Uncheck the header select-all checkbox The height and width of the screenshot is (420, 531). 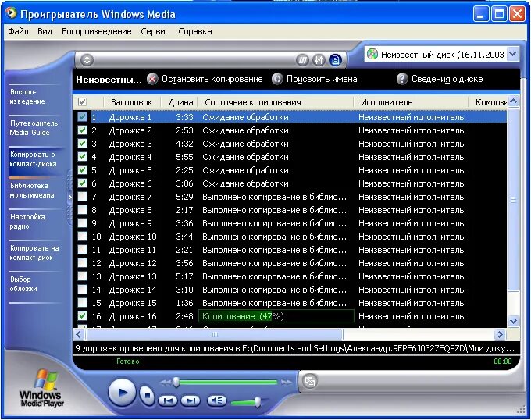point(82,101)
